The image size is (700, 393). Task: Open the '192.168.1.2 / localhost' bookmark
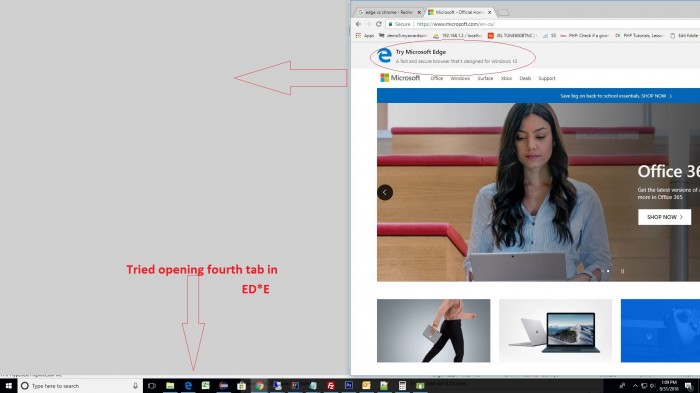coord(457,36)
